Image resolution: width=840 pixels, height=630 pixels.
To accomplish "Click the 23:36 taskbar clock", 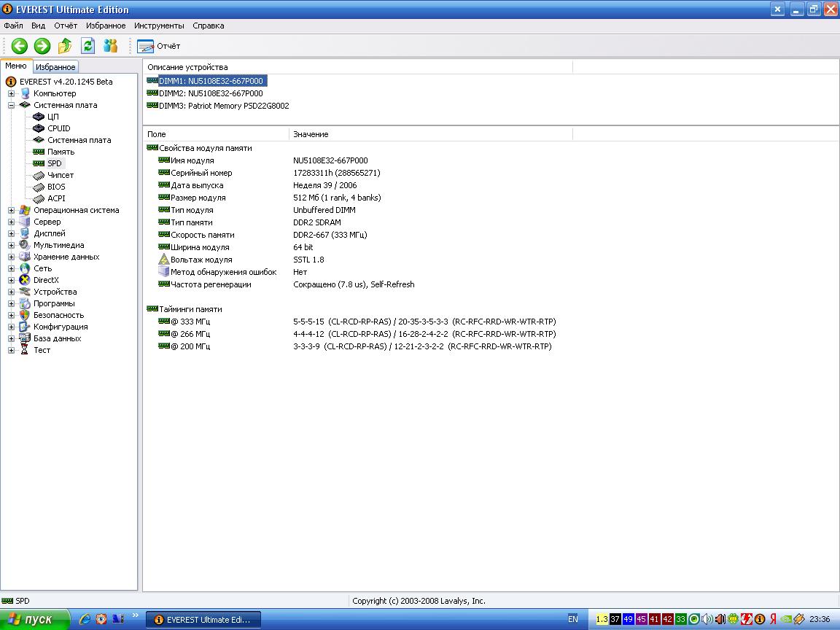I will click(x=820, y=619).
